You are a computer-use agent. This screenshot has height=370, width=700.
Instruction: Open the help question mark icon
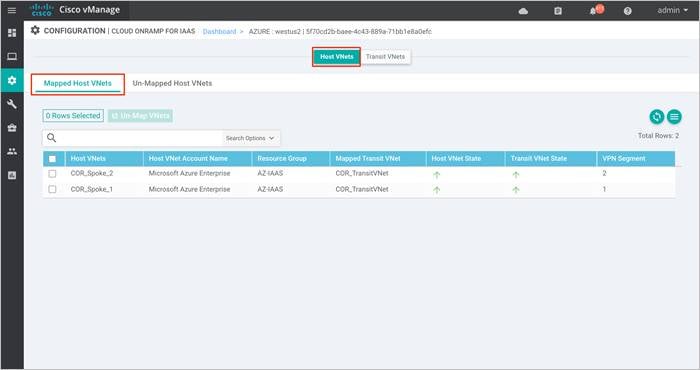pos(628,11)
